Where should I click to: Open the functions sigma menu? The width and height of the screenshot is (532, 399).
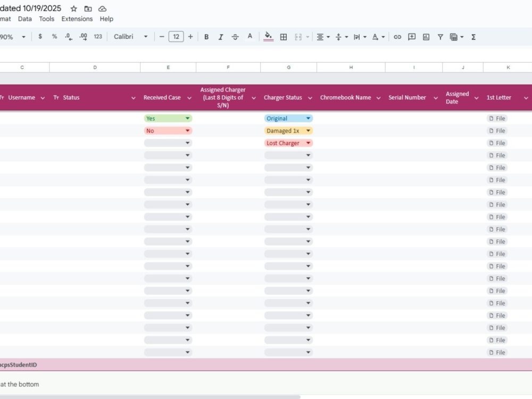pyautogui.click(x=473, y=37)
